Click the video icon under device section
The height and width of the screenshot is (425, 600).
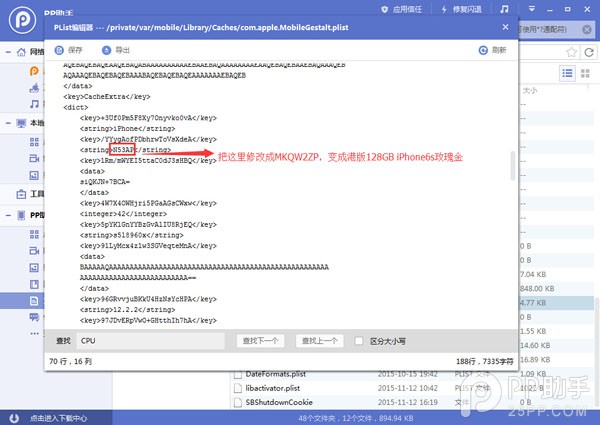coord(34,251)
